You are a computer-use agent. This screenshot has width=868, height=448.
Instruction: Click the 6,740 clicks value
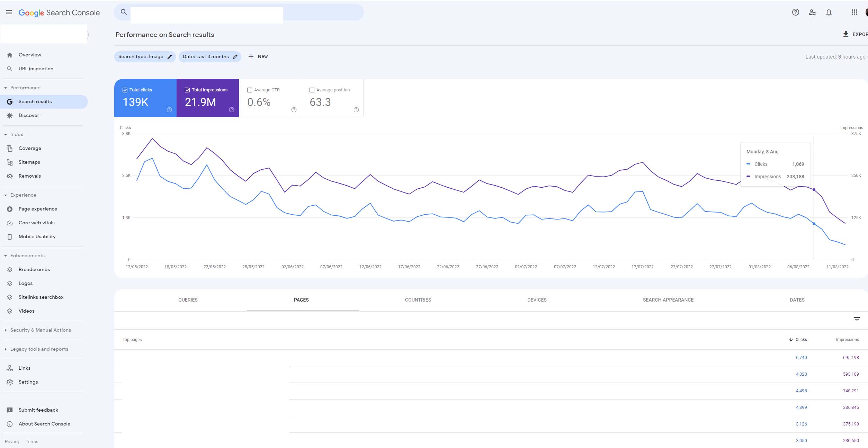[801, 358]
